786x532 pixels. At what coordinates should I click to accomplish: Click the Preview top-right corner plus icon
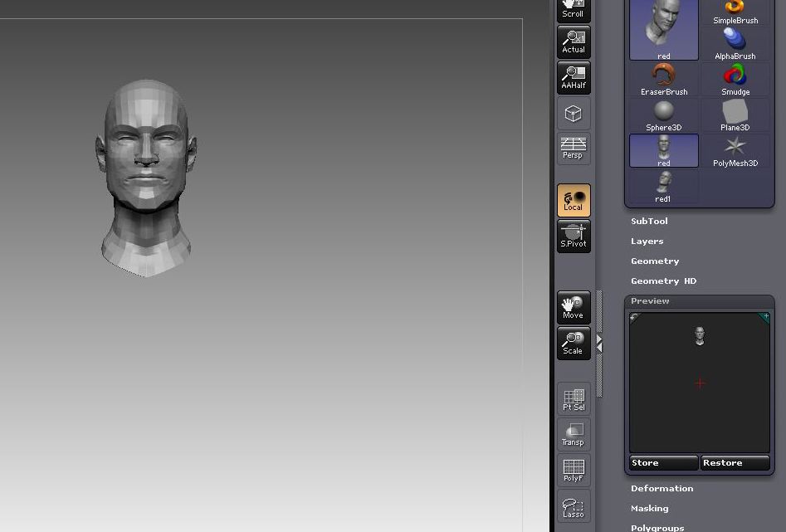click(766, 316)
